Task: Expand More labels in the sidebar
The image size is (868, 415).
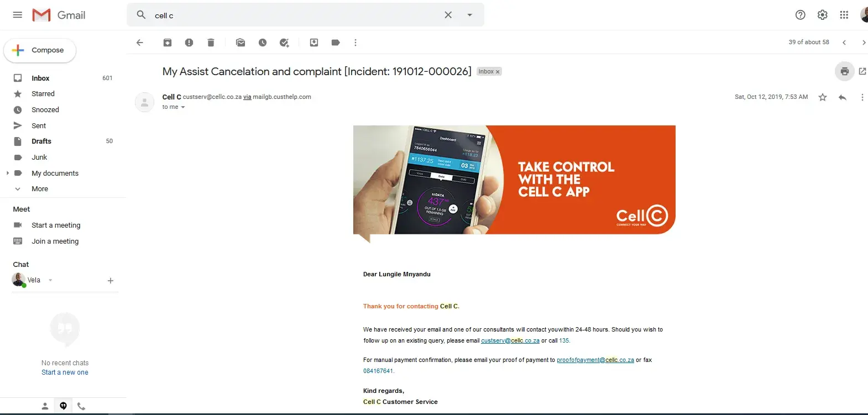Action: 40,189
